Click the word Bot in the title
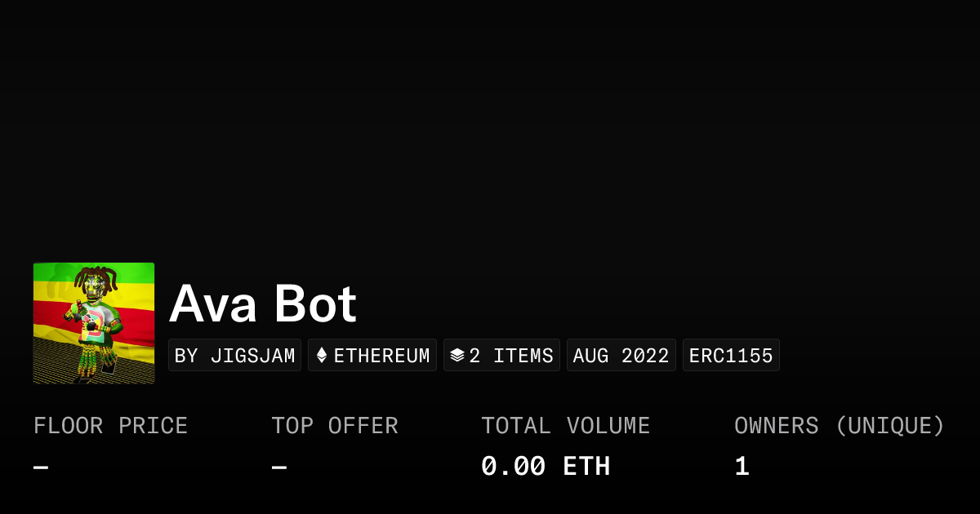 [x=315, y=304]
